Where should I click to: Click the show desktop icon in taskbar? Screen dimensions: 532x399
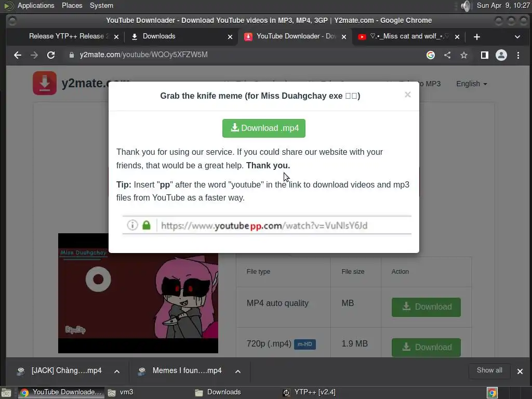pos(6,393)
